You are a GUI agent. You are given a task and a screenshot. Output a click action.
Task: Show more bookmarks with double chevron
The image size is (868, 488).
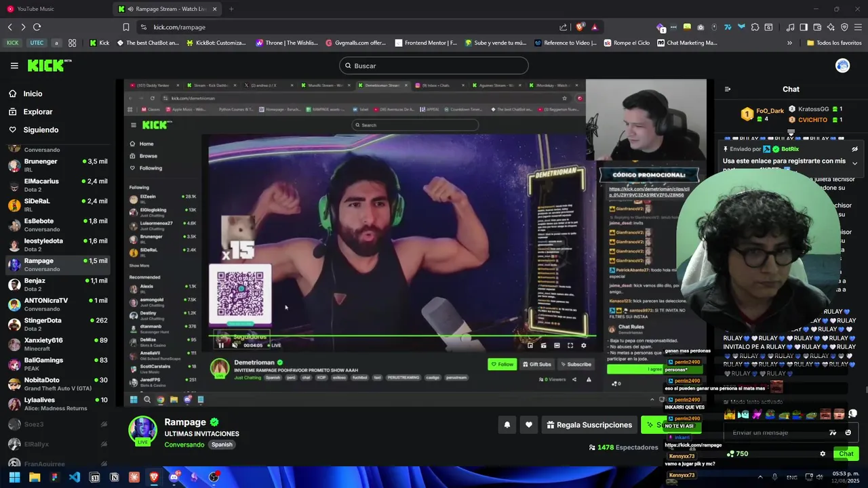pos(789,43)
